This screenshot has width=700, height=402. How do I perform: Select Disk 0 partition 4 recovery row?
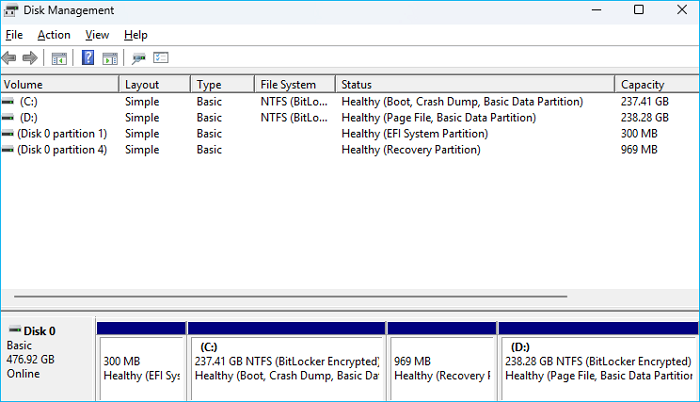(62, 150)
